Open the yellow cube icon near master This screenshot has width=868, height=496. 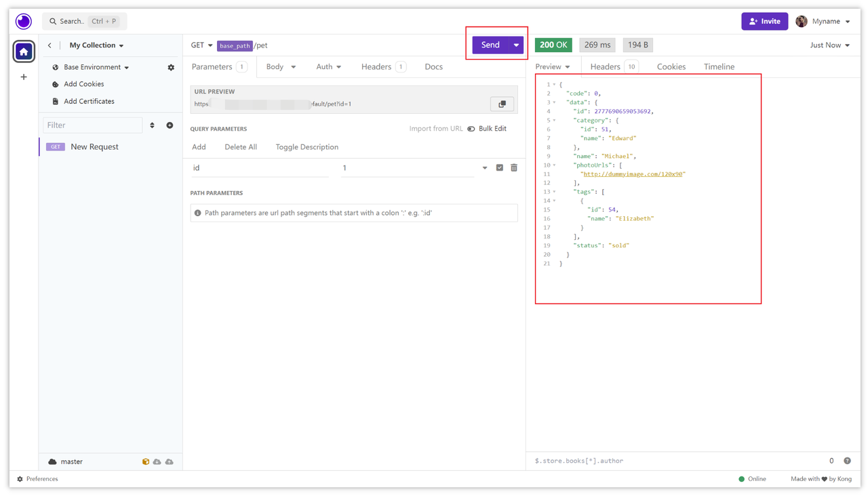[145, 461]
